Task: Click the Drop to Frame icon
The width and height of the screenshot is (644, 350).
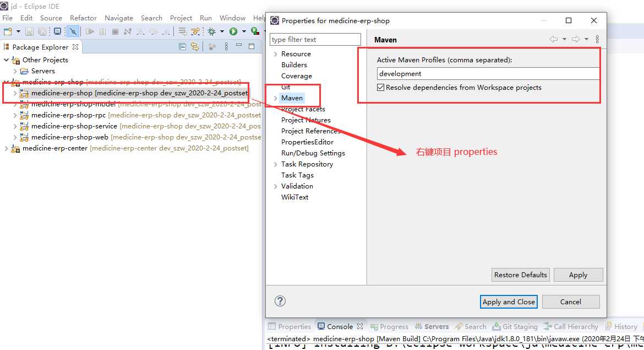Action: click(x=183, y=31)
